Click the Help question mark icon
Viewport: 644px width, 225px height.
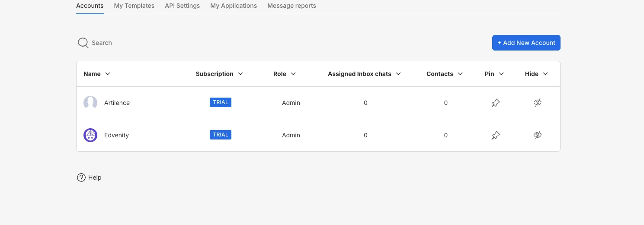pos(81,177)
